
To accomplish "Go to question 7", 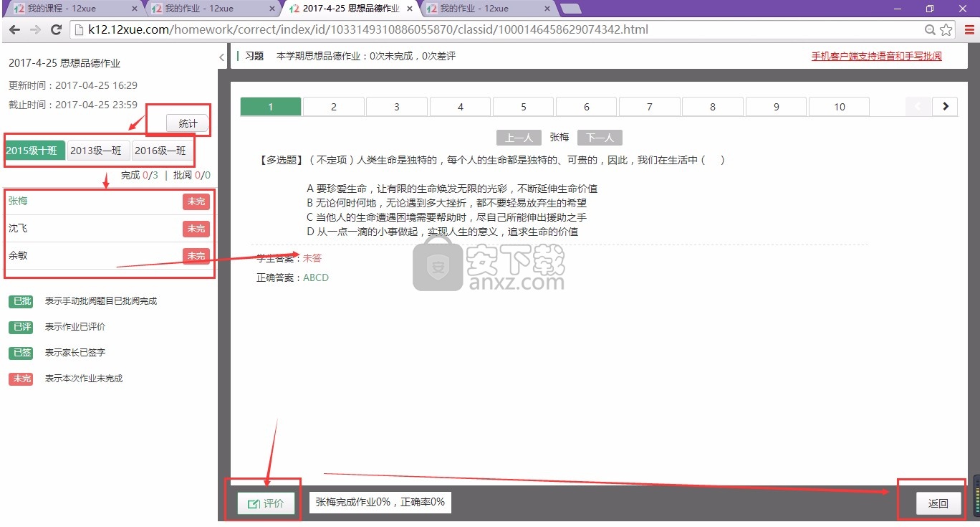I will (x=650, y=106).
